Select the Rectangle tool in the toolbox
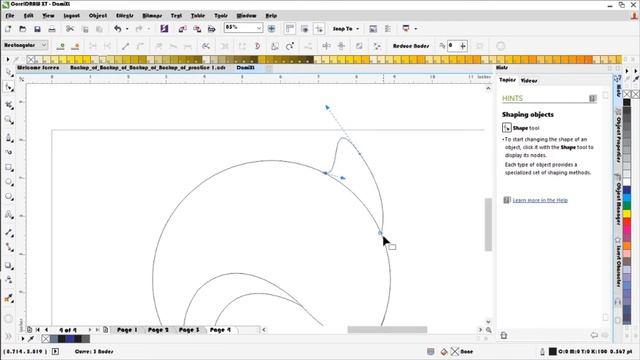The image size is (640, 360). click(9, 167)
